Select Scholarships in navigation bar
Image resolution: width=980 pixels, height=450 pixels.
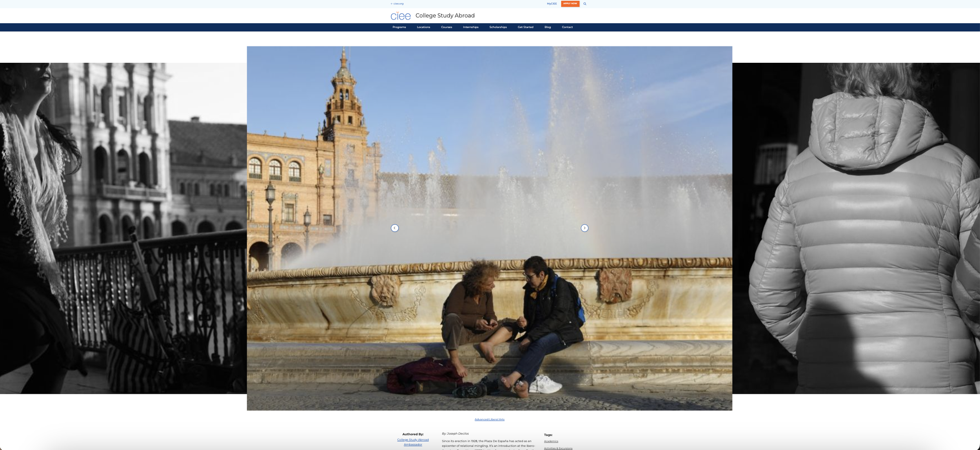[498, 27]
